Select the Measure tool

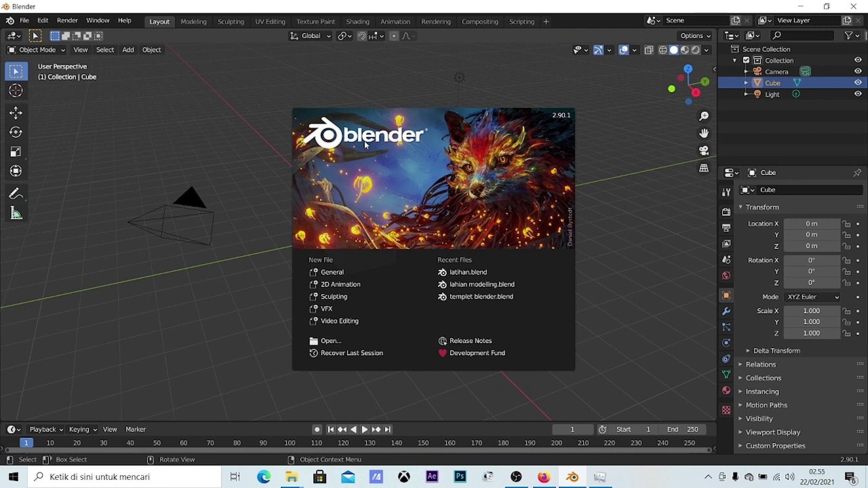pos(16,214)
